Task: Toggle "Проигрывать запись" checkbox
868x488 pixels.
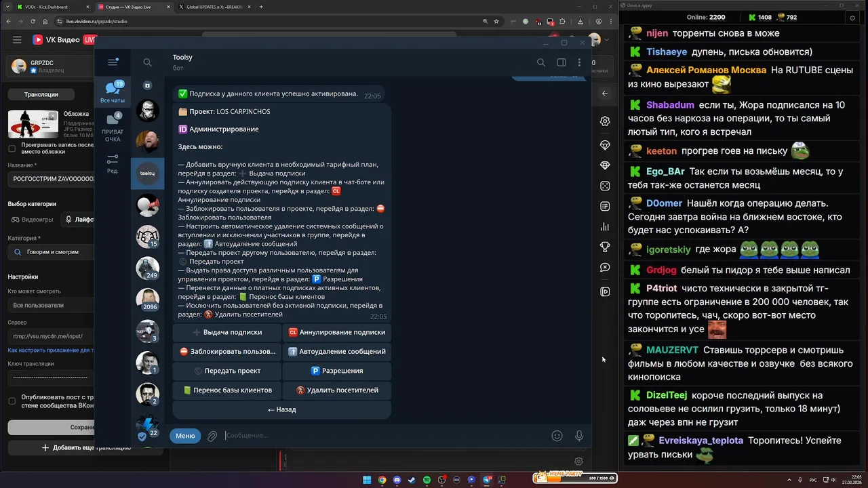Action: coord(12,148)
